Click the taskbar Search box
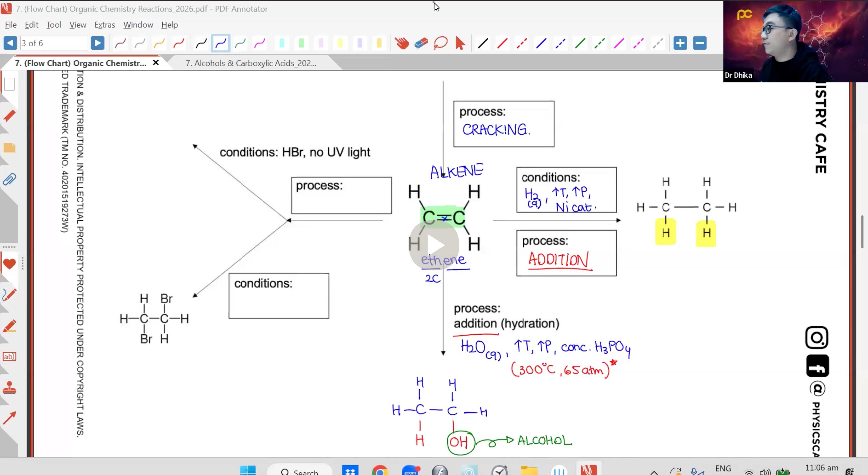The width and height of the screenshot is (868, 475). coord(300,470)
